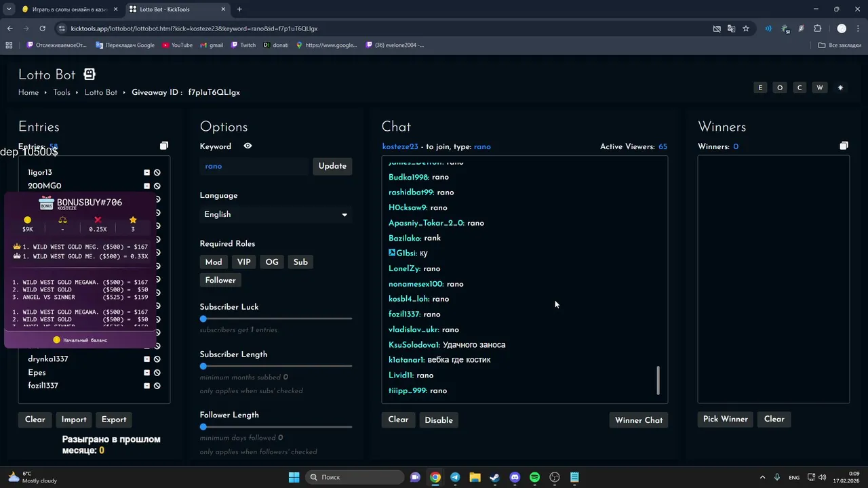Switch theme with the sun icon
Screen dimensions: 868x488
840,88
